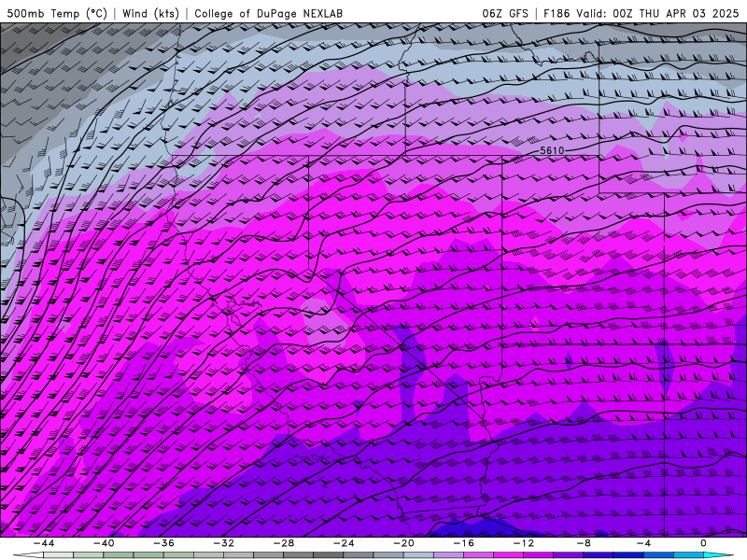Click the '5610' height contour label
Viewport: 747px width, 560px height.
tap(552, 150)
